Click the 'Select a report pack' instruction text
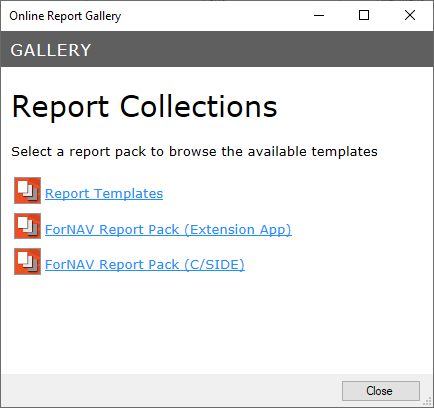The image size is (434, 408). point(194,152)
